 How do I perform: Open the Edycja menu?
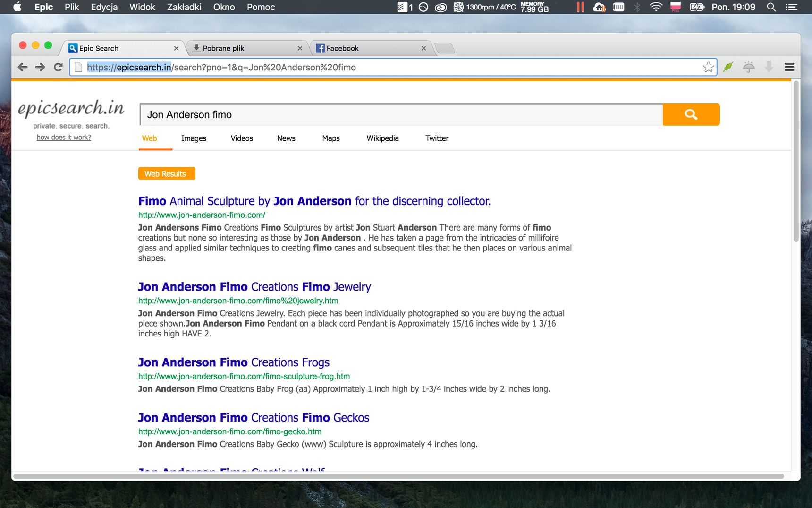click(x=104, y=7)
